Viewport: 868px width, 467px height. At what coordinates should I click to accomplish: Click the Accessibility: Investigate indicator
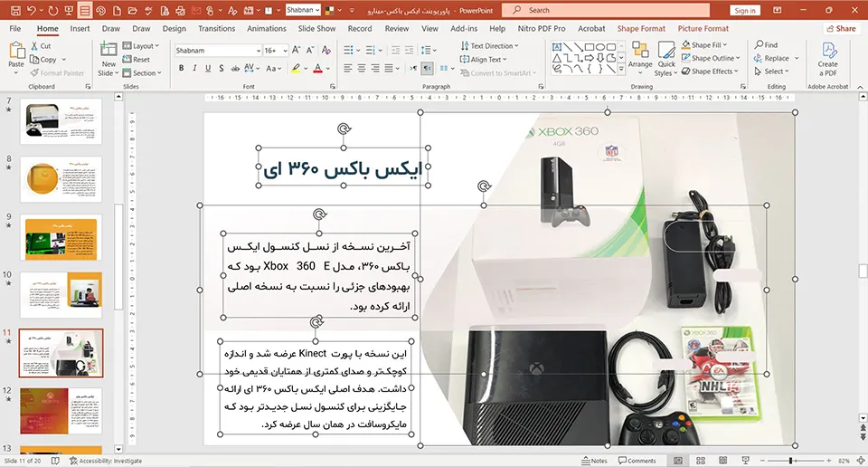tap(105, 461)
